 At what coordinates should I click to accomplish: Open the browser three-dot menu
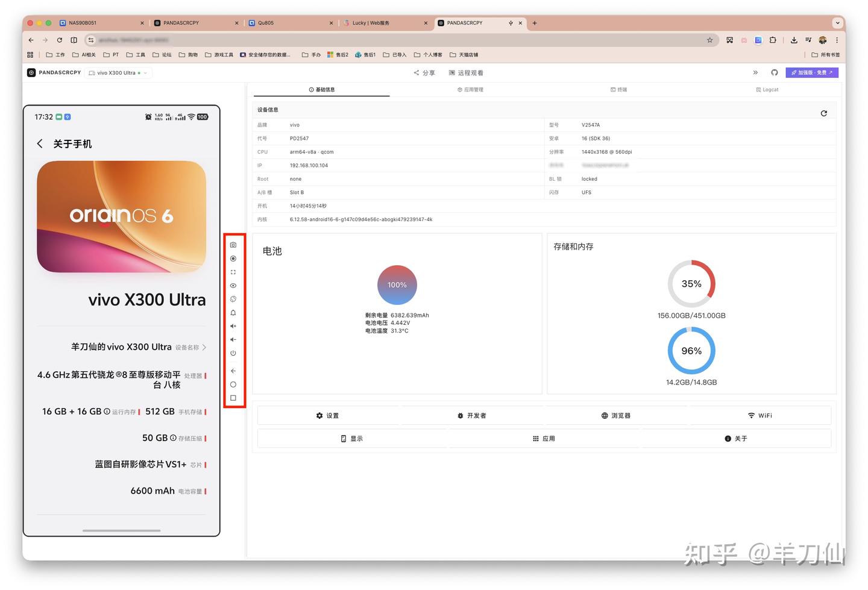[837, 40]
